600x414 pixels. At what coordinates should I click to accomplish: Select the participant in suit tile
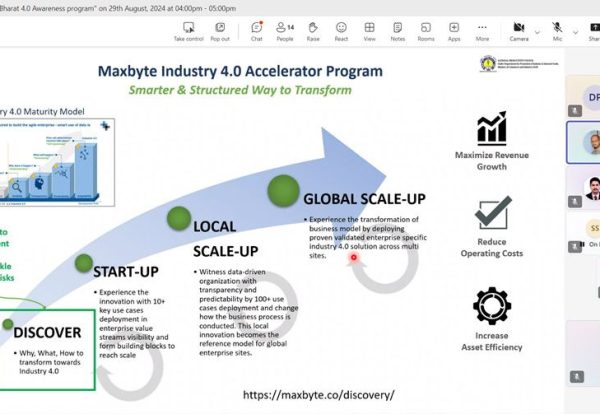point(583,188)
